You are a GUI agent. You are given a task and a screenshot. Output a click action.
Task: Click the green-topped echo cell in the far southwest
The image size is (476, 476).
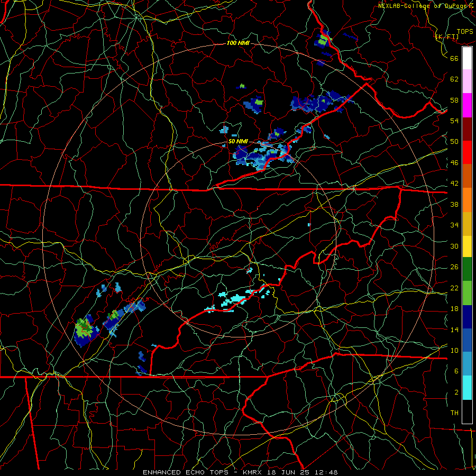coord(86,331)
